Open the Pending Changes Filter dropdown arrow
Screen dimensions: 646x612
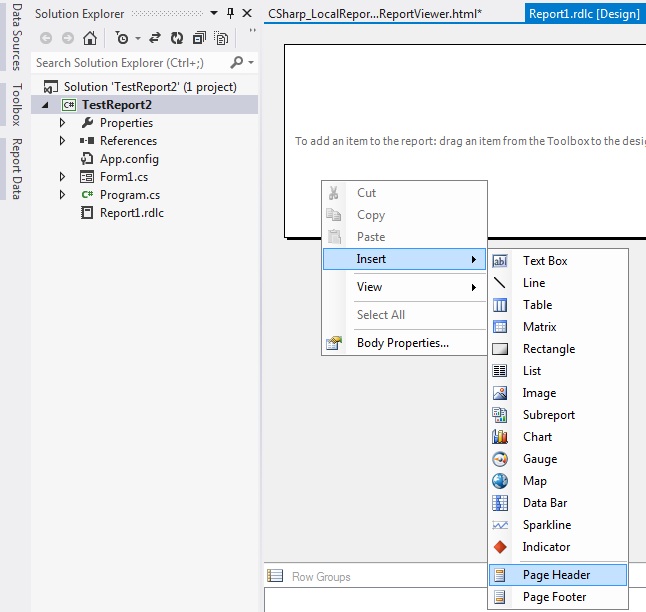136,38
